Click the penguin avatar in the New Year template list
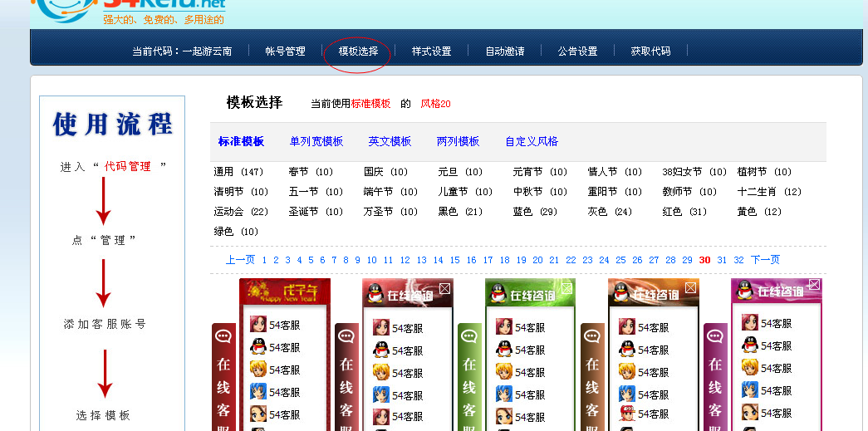The image size is (868, 431). pyautogui.click(x=258, y=346)
